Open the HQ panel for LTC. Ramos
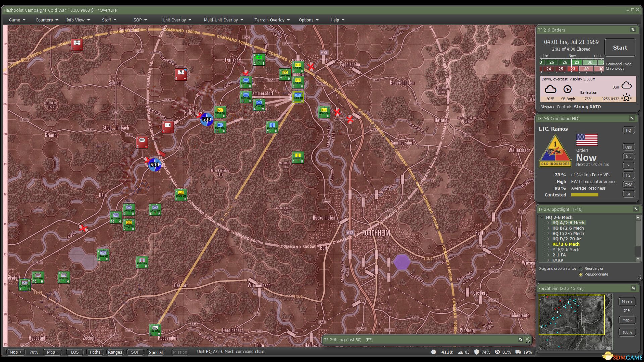This screenshot has width=644, height=362. click(x=629, y=130)
